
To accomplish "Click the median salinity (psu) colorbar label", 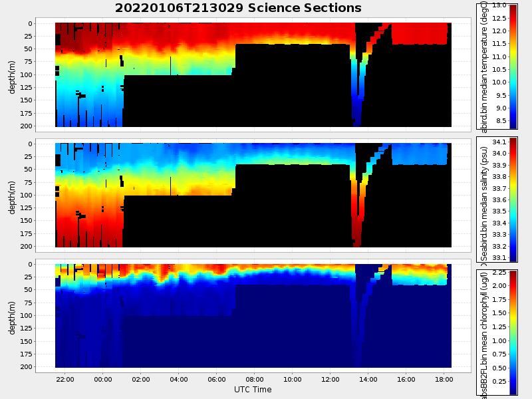I will [485, 199].
